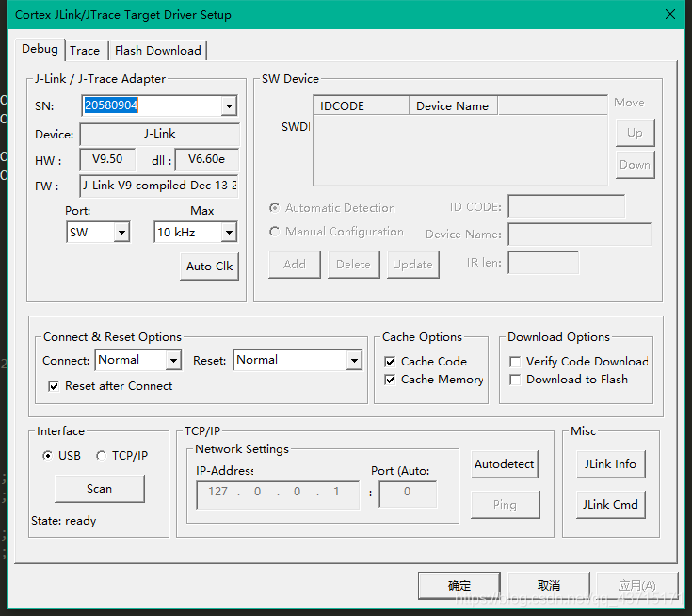Click the SN field showing 20580904

pos(152,105)
